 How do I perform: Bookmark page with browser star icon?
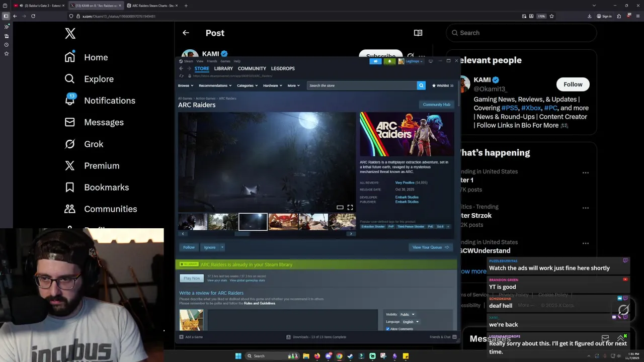tap(551, 16)
